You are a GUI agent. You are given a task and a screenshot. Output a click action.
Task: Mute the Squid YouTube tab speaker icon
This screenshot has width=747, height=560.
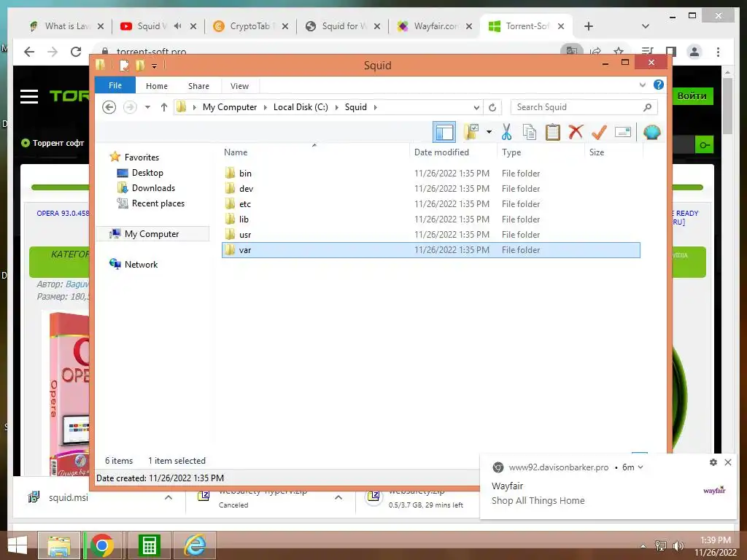click(178, 26)
